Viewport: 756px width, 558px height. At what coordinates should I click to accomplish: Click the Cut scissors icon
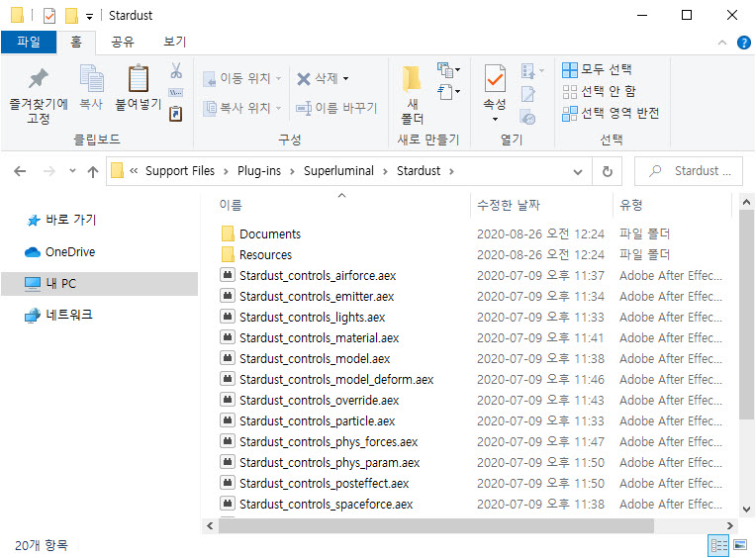(x=176, y=70)
